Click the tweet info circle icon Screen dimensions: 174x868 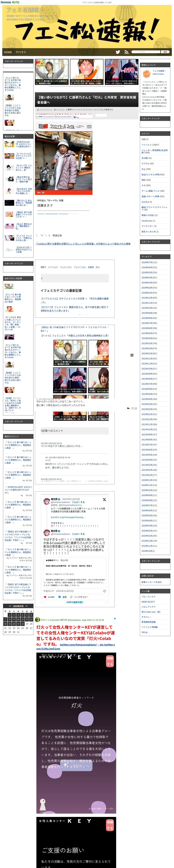coord(104,591)
